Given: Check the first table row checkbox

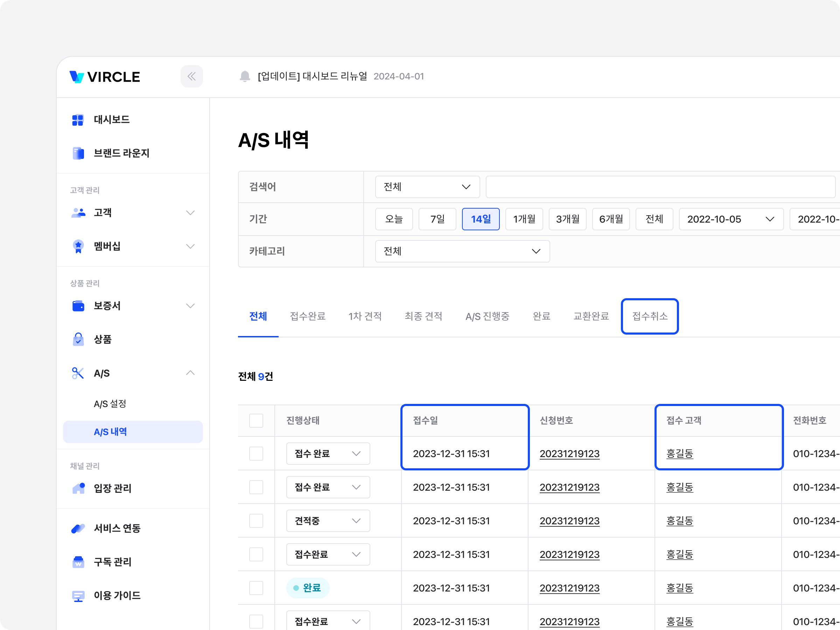Looking at the screenshot, I should click(x=256, y=453).
